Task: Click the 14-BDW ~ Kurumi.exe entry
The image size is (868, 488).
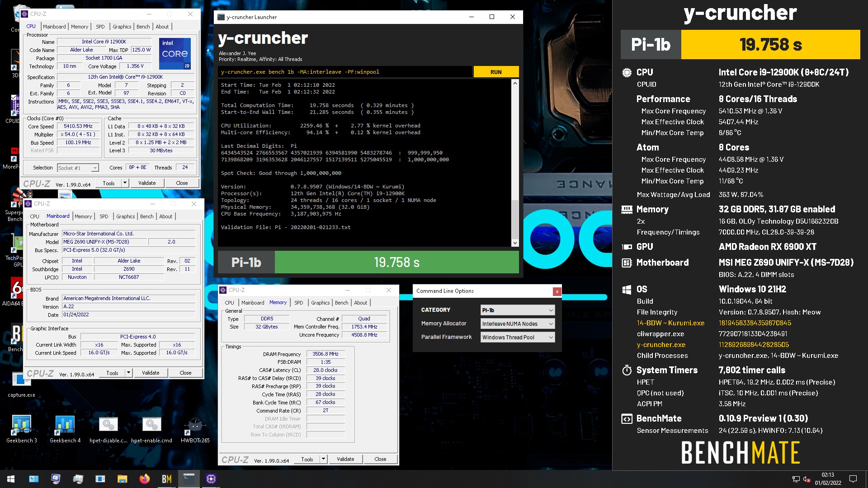Action: 670,323
